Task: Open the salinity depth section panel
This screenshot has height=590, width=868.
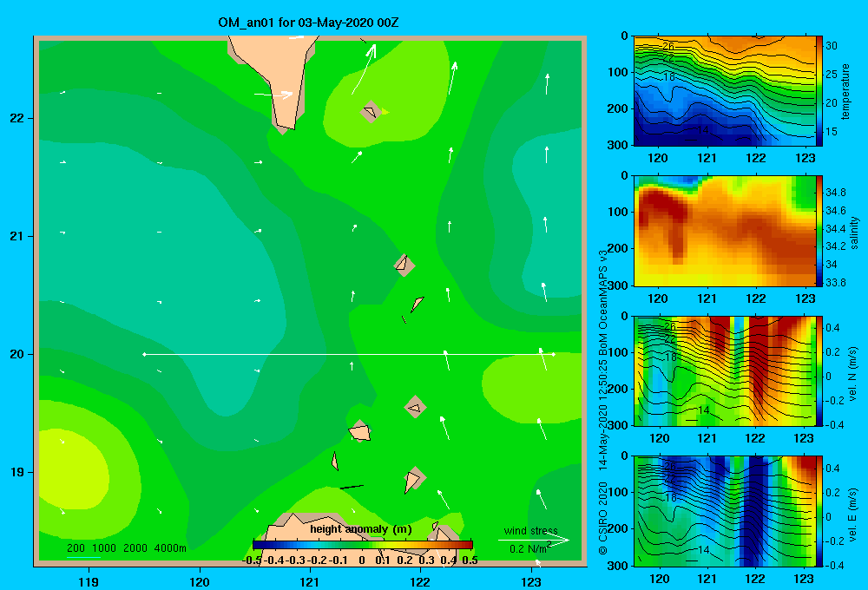Action: 725,231
